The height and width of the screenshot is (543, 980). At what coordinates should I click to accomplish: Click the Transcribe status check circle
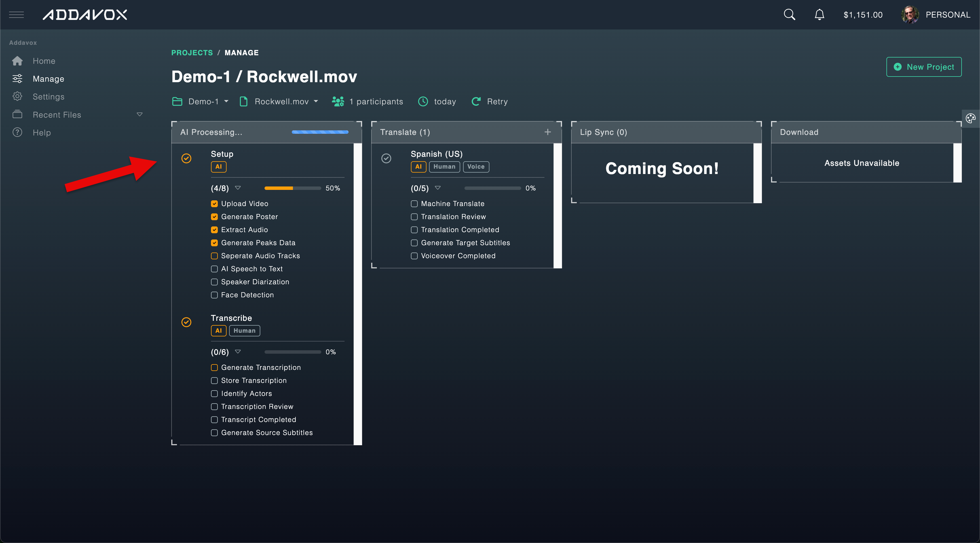point(186,322)
